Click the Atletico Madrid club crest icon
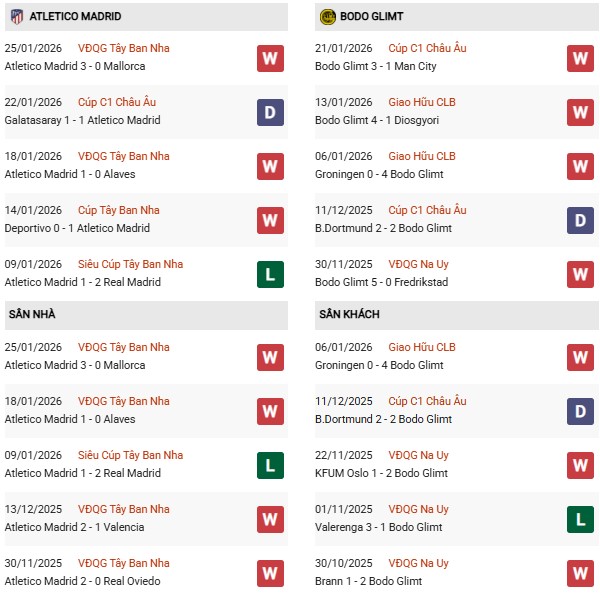The height and width of the screenshot is (594, 600). click(x=16, y=17)
